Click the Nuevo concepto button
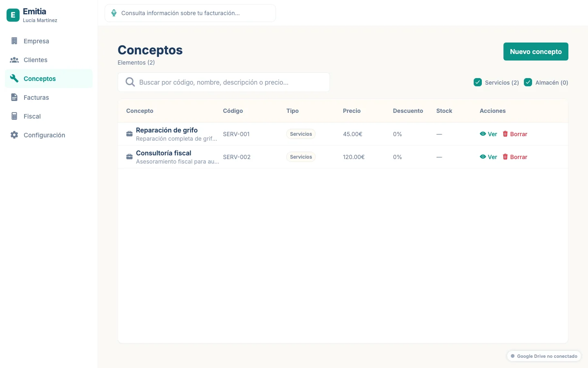 (x=536, y=52)
